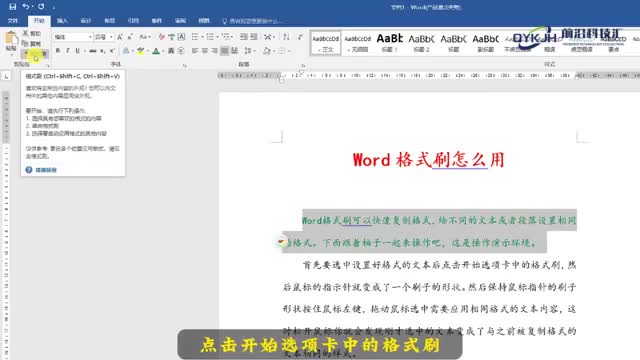The image size is (640, 360).
Task: Increase font size with the grow font icon
Action: pyautogui.click(x=120, y=37)
